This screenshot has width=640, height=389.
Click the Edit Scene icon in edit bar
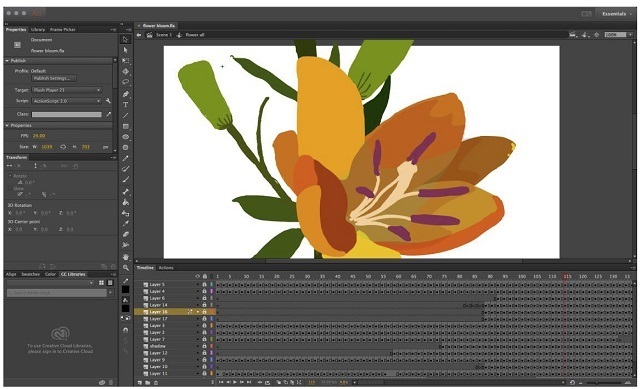(x=573, y=35)
